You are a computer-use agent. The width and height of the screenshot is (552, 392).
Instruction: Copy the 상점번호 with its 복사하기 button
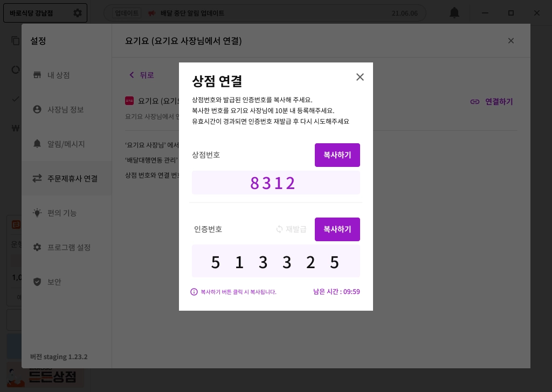(x=337, y=155)
